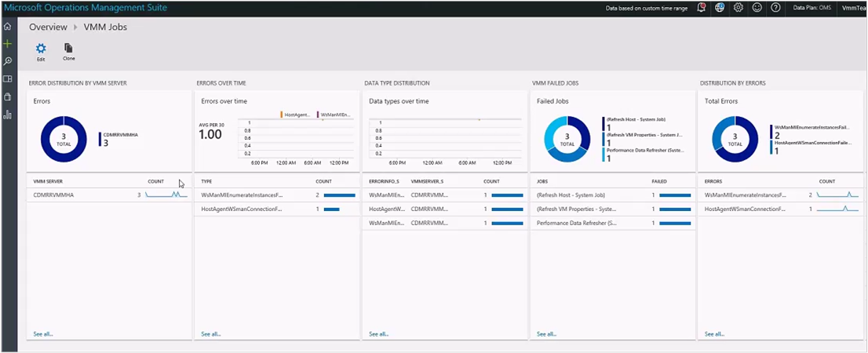The width and height of the screenshot is (868, 353).
Task: Open the Usage bar chart icon in sidebar
Action: [x=7, y=115]
